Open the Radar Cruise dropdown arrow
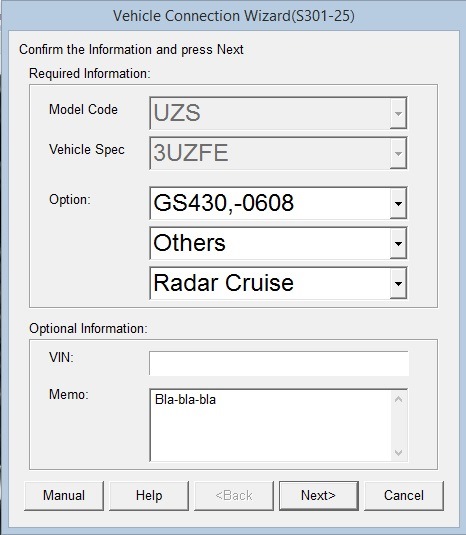Screen dimensions: 466x535 [398, 283]
